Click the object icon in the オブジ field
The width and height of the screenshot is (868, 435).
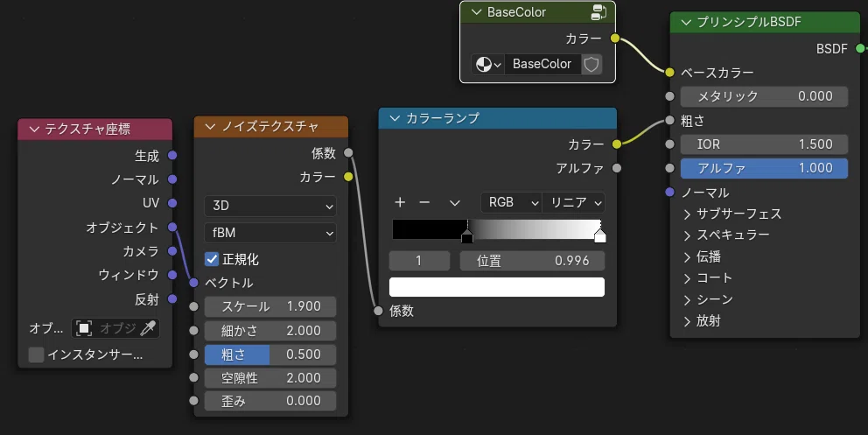84,328
